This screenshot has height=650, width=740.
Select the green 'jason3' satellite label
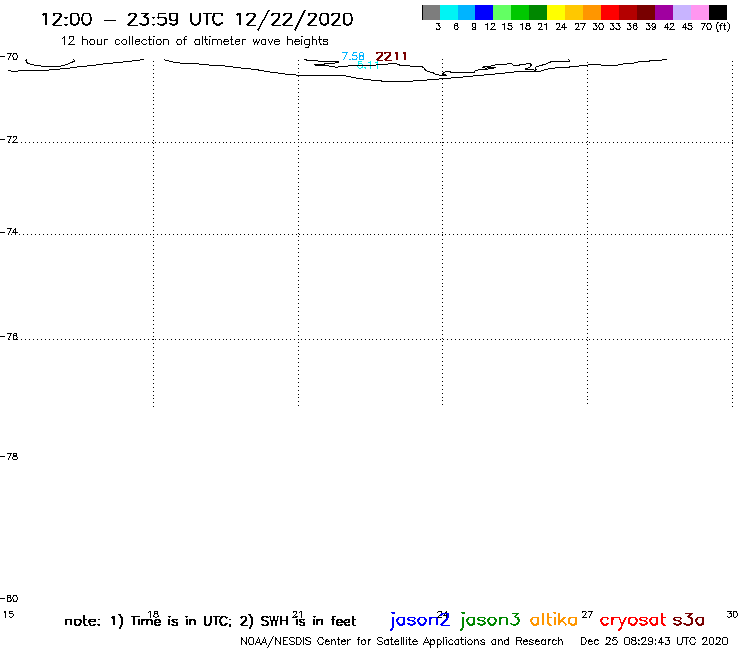click(x=490, y=621)
